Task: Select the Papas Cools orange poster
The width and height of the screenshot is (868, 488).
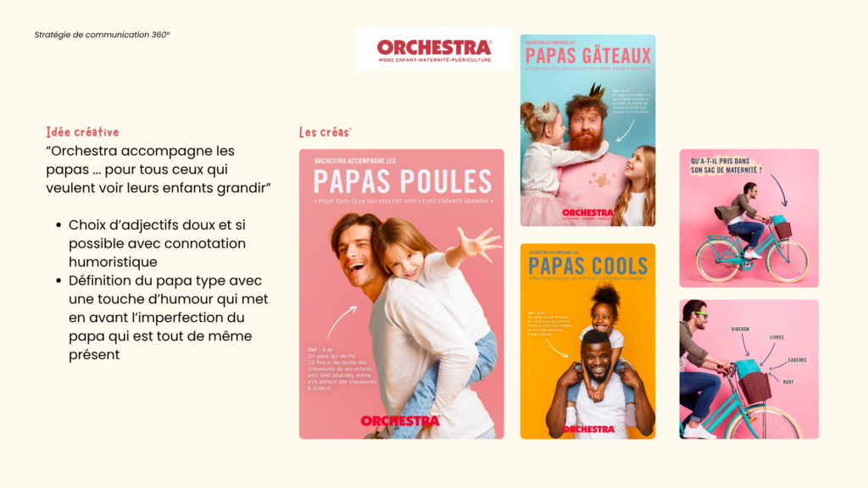Action: coord(587,341)
